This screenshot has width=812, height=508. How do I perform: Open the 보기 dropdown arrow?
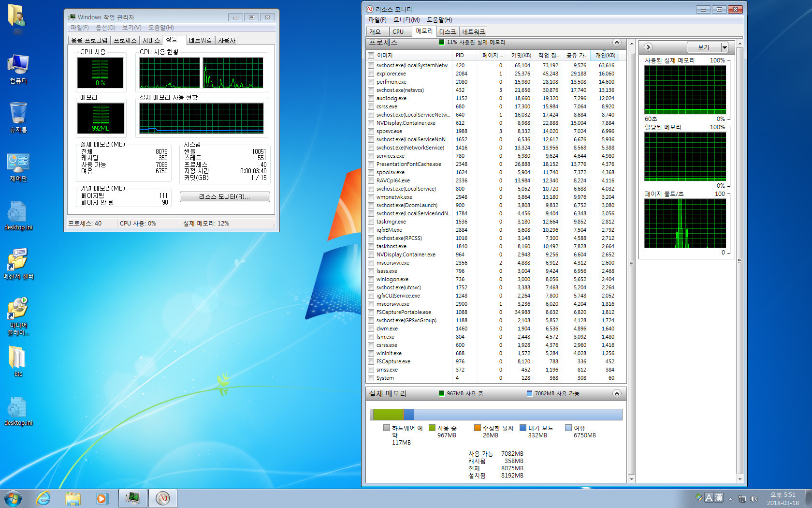point(724,47)
